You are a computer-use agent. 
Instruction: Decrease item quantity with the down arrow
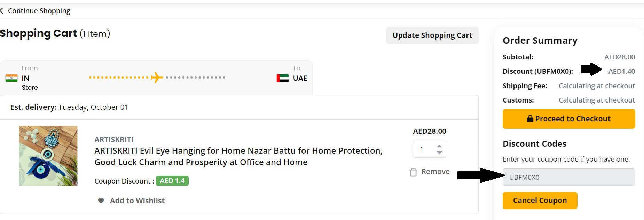pos(439,153)
